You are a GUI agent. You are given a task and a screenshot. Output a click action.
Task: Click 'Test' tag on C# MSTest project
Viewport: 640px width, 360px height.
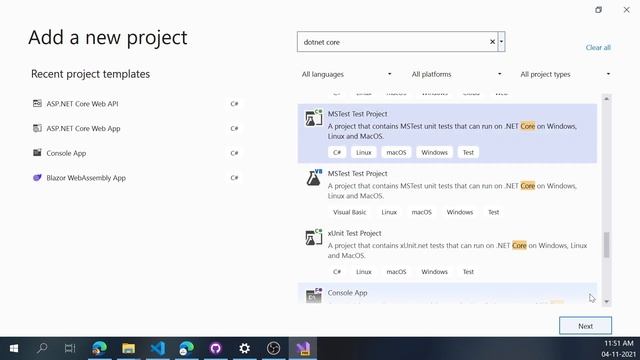tap(468, 152)
